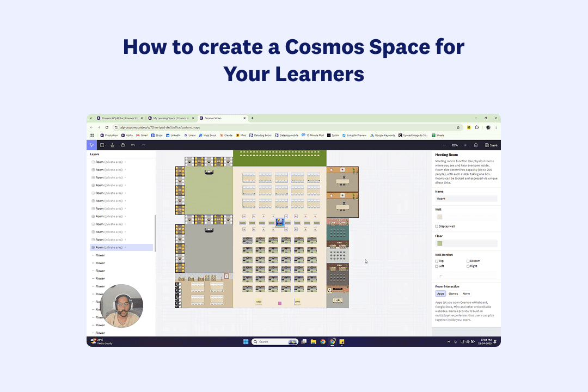Viewport: 588px width, 392px height.
Task: Check the Top wall border option
Action: [436, 261]
